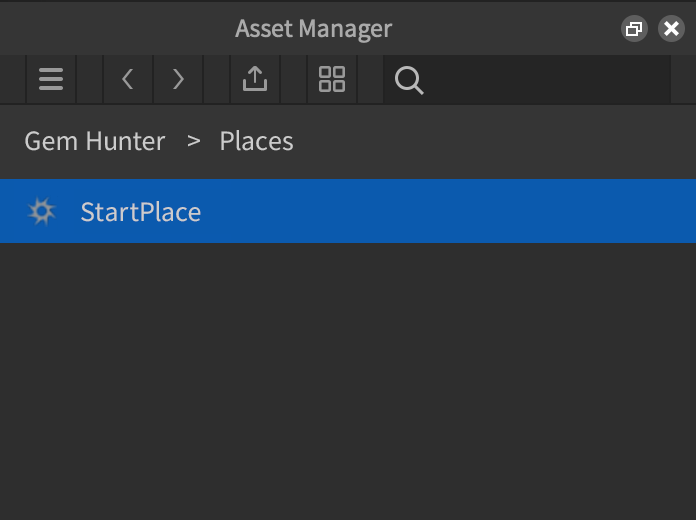
Task: Click blank breadcrumb bar right of Places
Action: point(500,141)
